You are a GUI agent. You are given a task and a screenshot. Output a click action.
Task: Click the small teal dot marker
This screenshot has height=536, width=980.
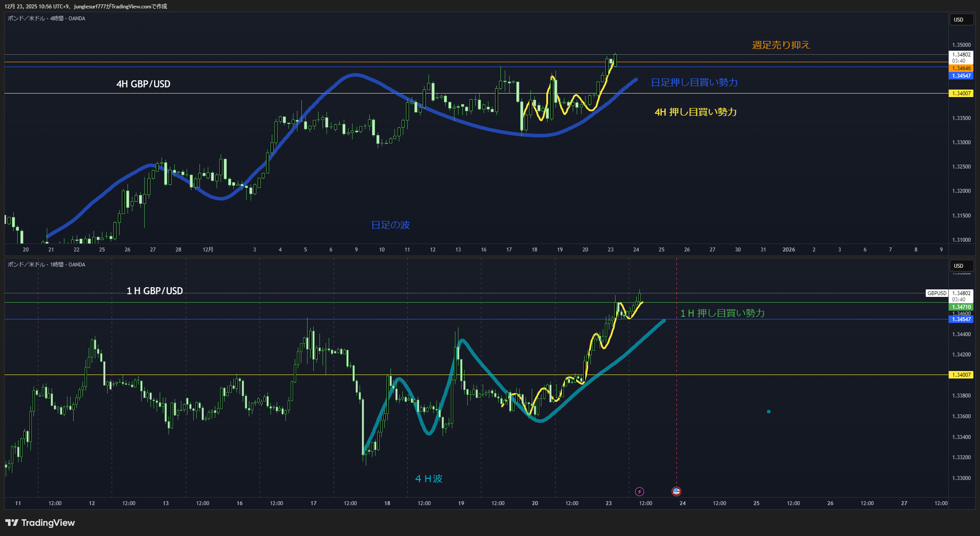coord(769,412)
